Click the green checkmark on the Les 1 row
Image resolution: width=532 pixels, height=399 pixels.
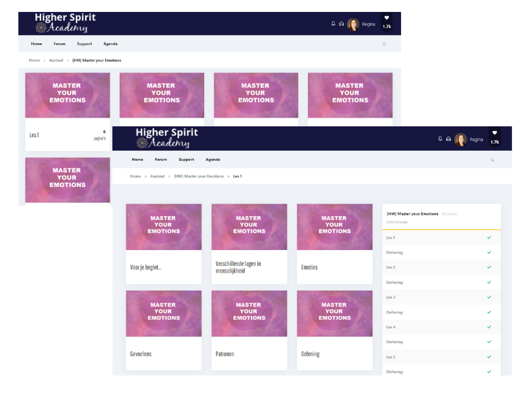click(489, 237)
